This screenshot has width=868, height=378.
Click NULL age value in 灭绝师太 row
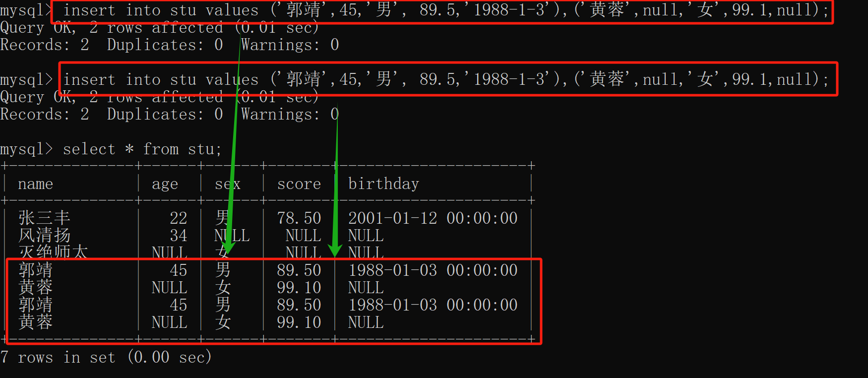pos(169,252)
